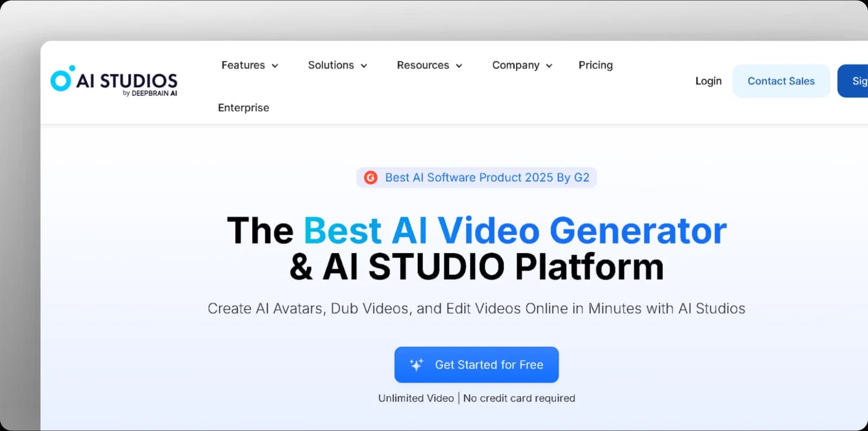The image size is (868, 431).
Task: Expand the Resources dropdown chevron
Action: pos(459,66)
